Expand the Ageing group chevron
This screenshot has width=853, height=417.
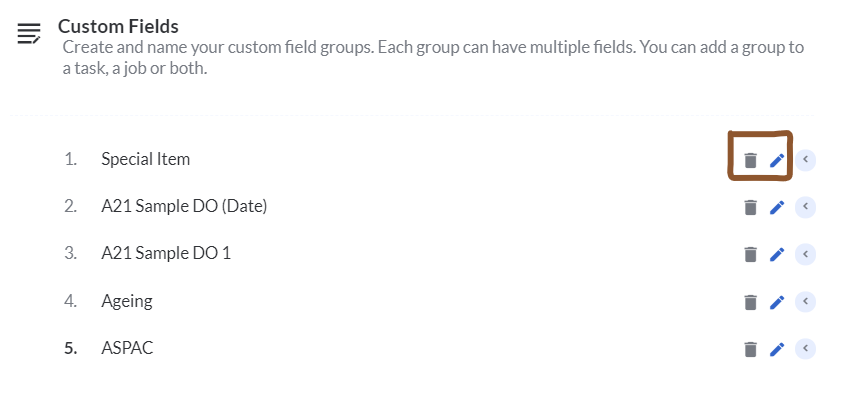[x=806, y=302]
